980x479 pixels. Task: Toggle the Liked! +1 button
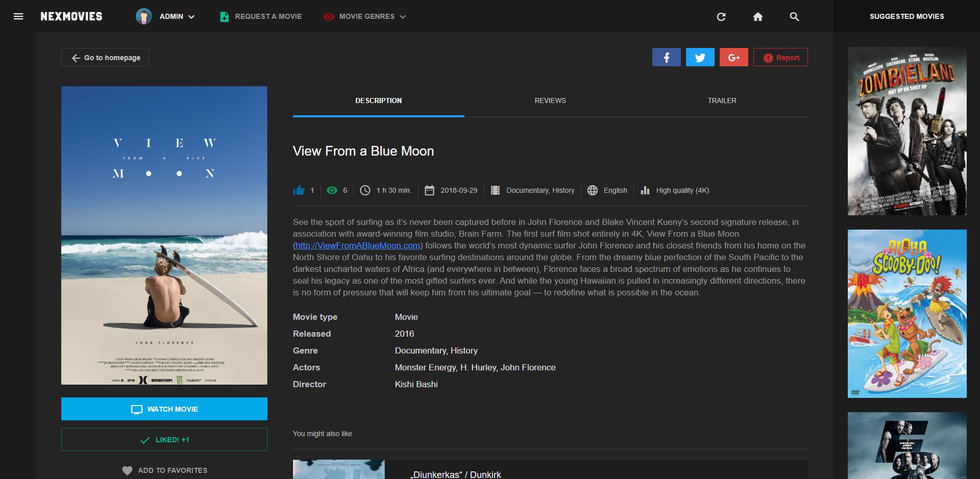click(164, 439)
